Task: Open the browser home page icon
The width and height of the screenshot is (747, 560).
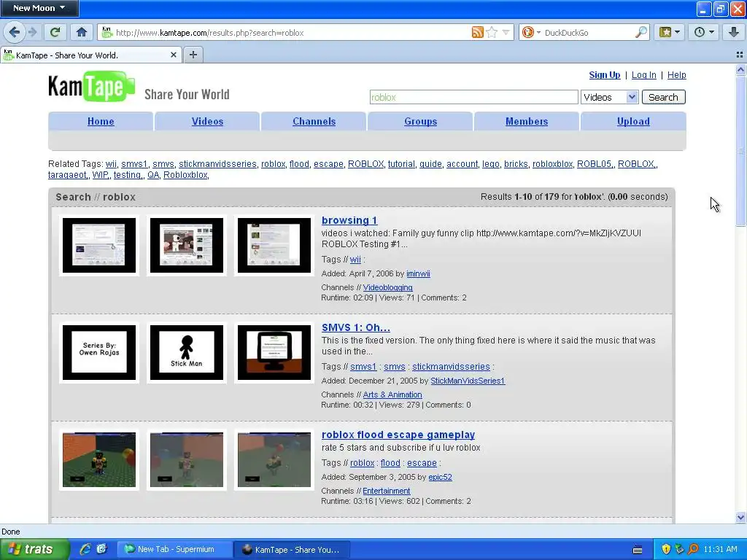Action: [x=82, y=32]
